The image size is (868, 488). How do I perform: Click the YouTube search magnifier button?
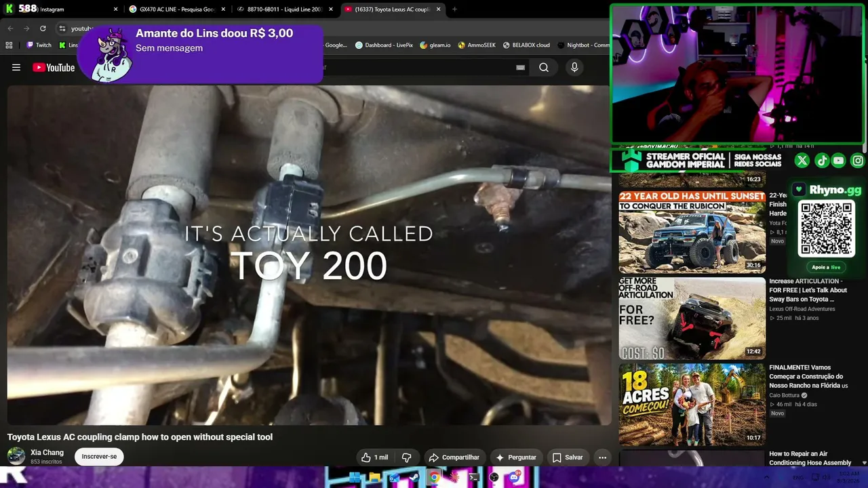(544, 67)
